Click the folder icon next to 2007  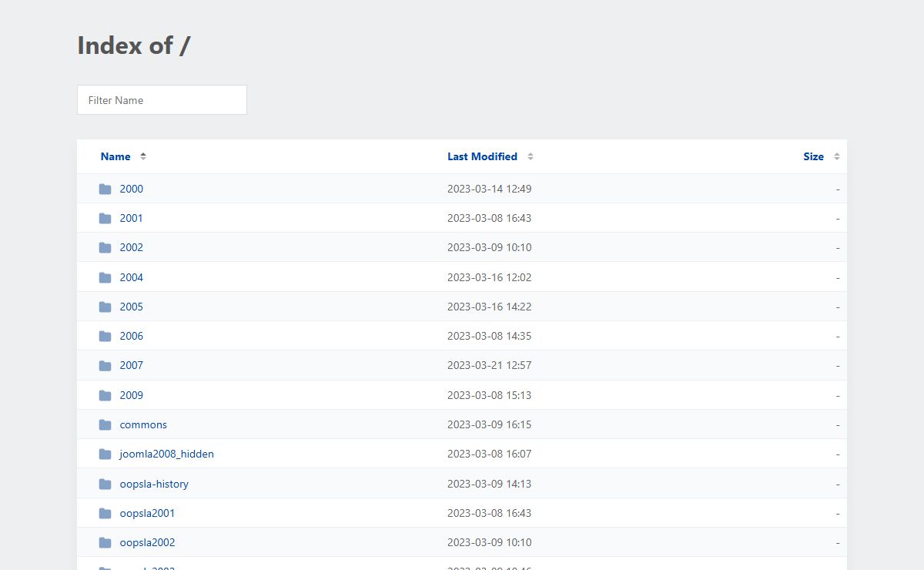105,366
